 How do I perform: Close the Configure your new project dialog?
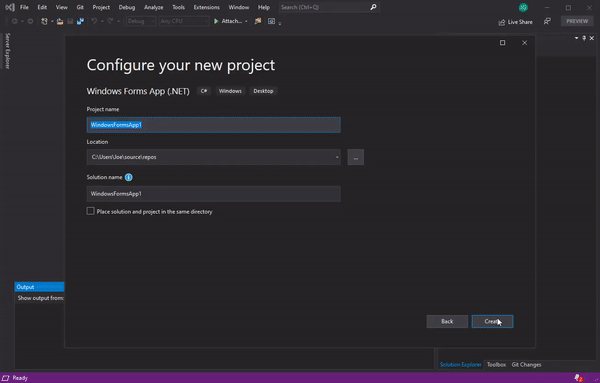pyautogui.click(x=525, y=43)
